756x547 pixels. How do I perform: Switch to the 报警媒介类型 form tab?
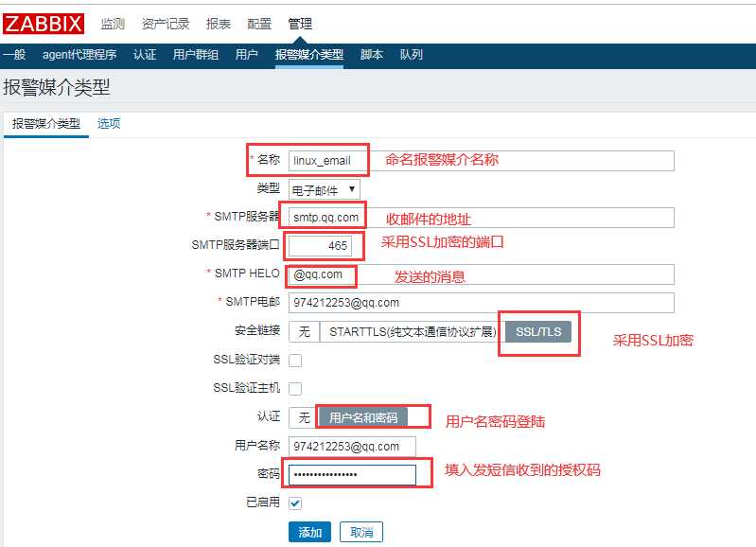pos(46,124)
